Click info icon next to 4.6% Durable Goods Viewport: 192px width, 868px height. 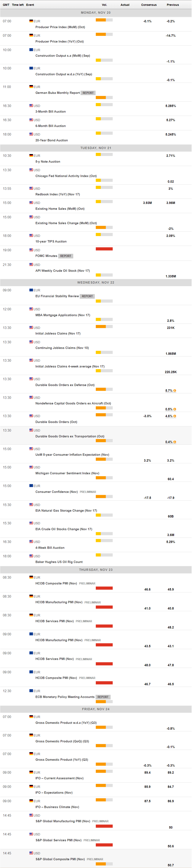click(x=175, y=416)
